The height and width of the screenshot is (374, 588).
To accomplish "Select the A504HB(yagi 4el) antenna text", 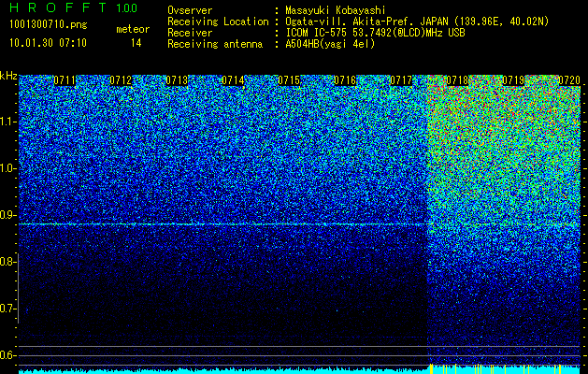I will tap(330, 44).
